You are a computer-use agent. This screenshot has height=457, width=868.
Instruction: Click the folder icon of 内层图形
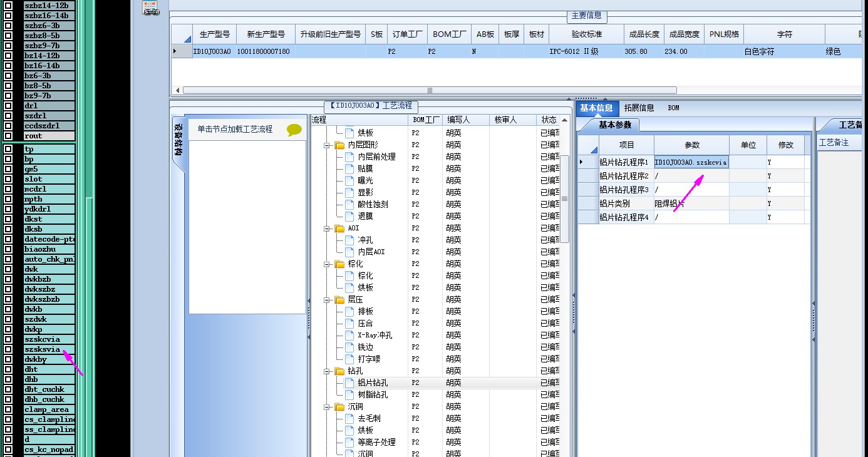(340, 145)
